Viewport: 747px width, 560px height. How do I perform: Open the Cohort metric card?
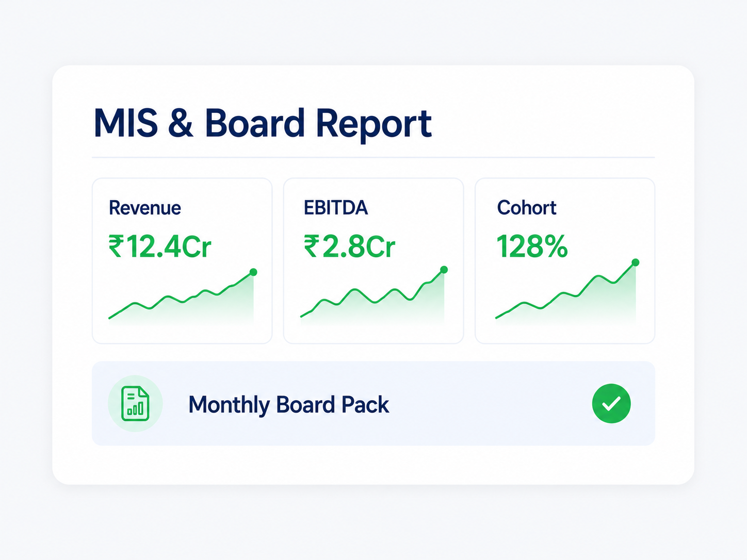[x=565, y=261]
